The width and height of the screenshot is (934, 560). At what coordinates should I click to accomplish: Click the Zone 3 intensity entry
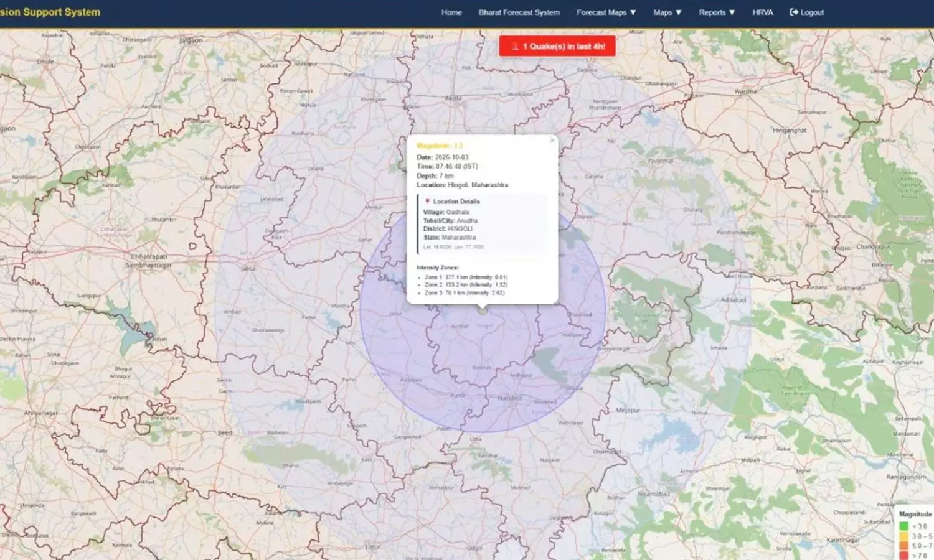pos(465,292)
